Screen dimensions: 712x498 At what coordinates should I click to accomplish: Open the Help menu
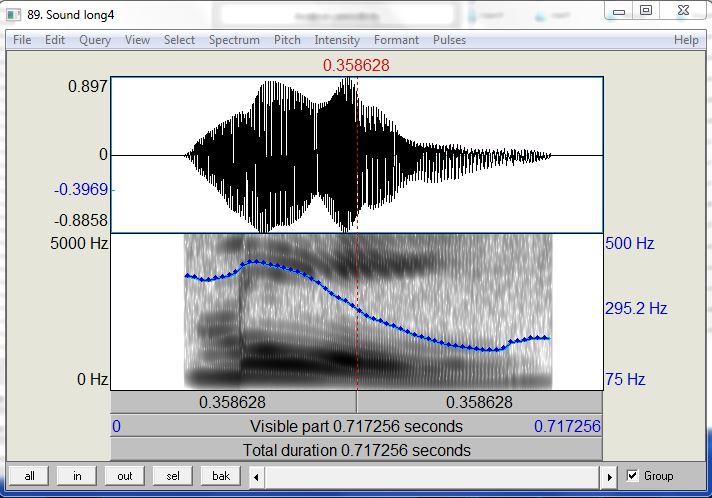[686, 40]
